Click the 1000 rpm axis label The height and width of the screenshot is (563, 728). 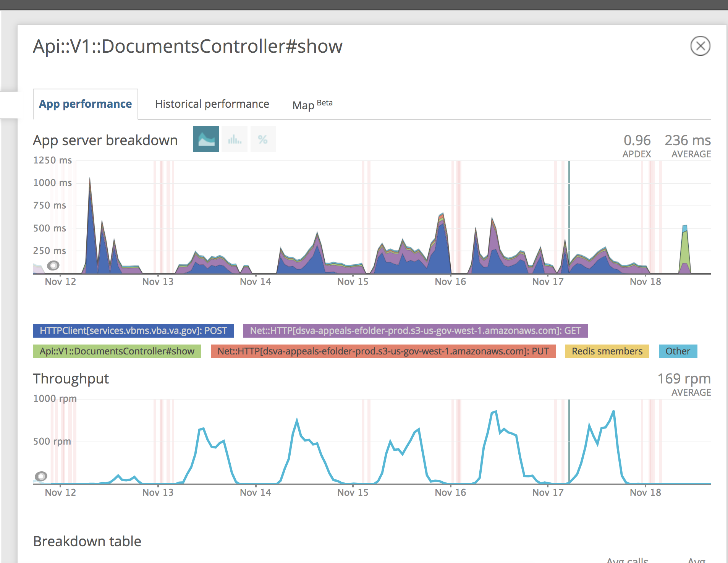click(55, 398)
